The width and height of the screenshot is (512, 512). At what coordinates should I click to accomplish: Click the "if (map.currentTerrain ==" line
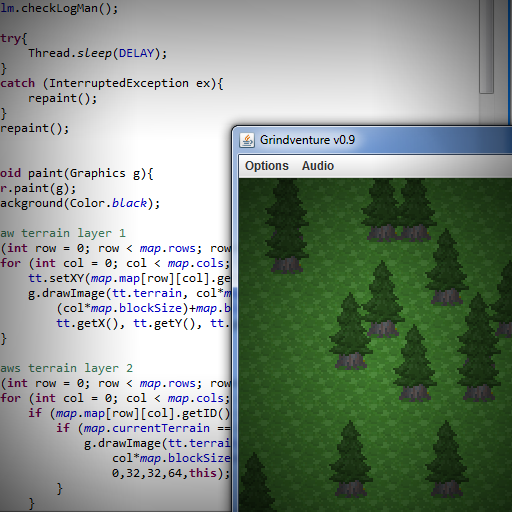coord(143,428)
